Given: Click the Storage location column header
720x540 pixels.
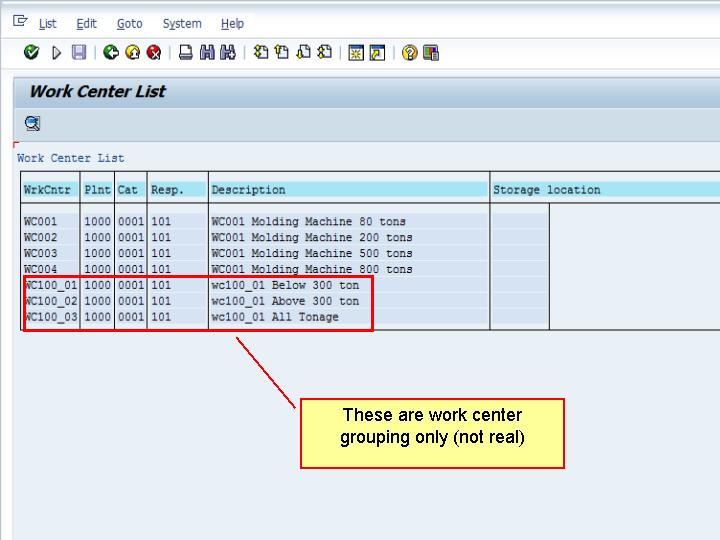Looking at the screenshot, I should pos(606,190).
